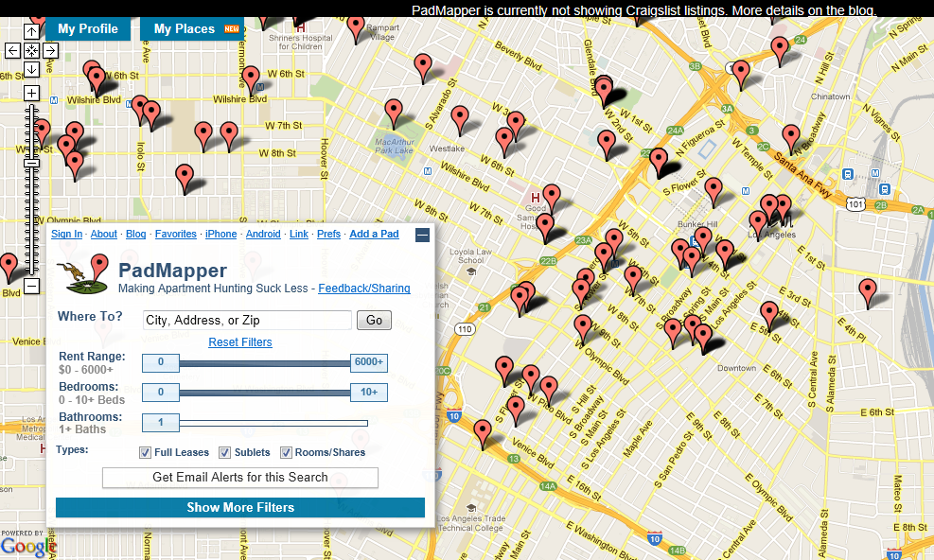Screen dimensions: 934x560
Task: Click the Craigslist listings notice banner
Action: coord(643,10)
